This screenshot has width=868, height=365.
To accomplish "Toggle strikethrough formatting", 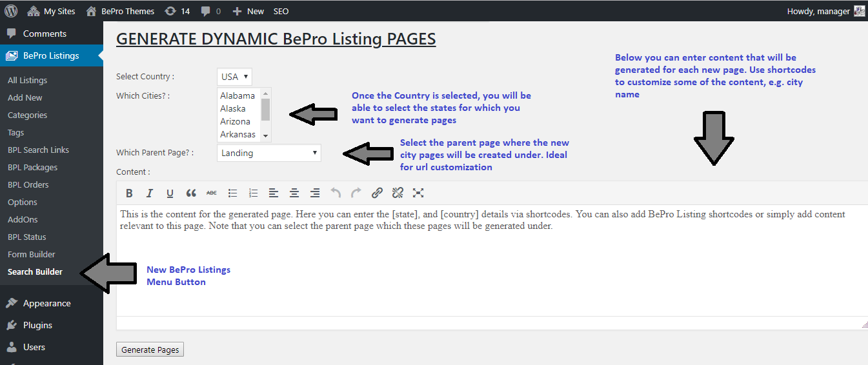I will [x=212, y=193].
